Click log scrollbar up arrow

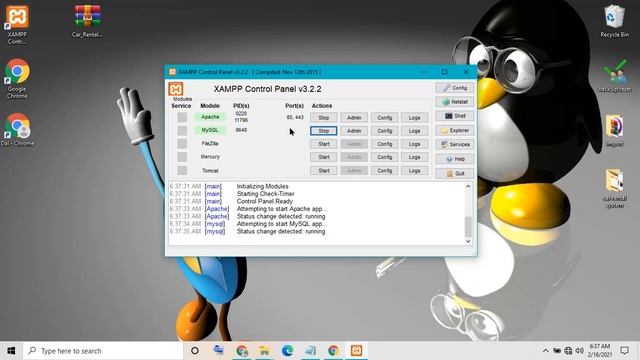coord(468,186)
